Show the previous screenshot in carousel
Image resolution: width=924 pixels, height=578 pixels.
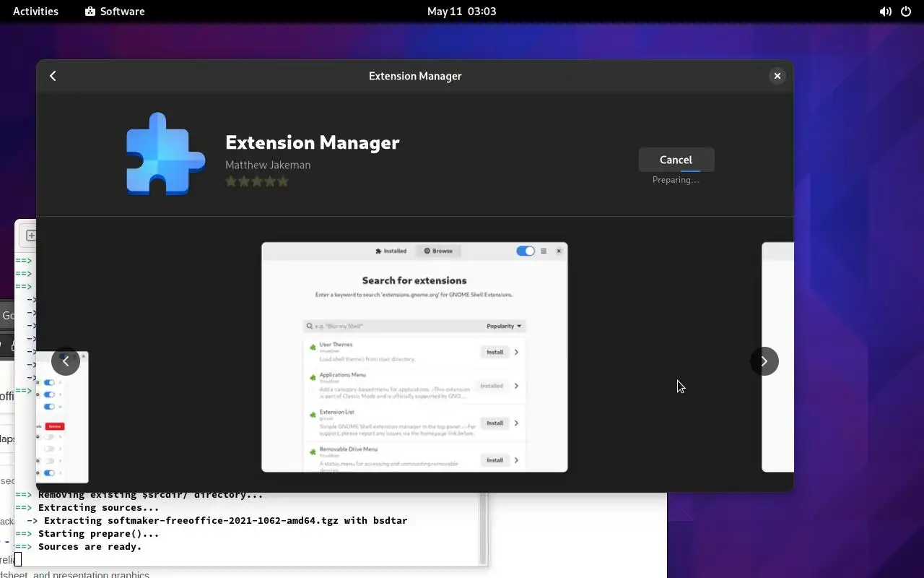click(x=66, y=361)
